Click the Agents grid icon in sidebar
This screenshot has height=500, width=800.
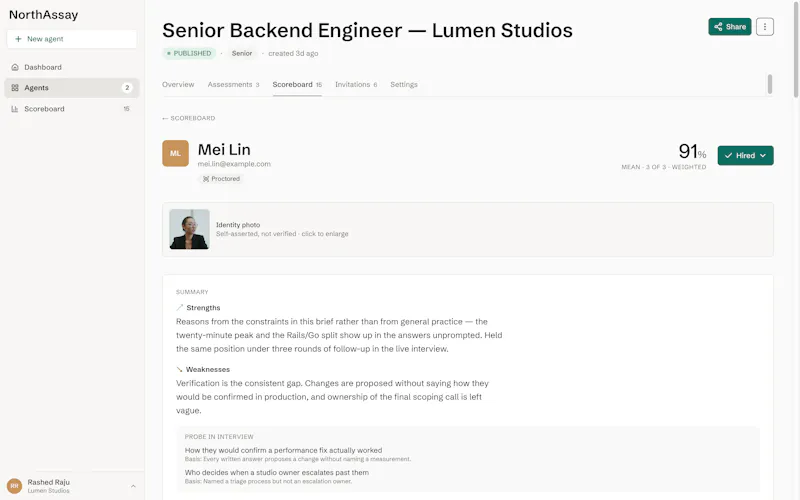coord(15,88)
